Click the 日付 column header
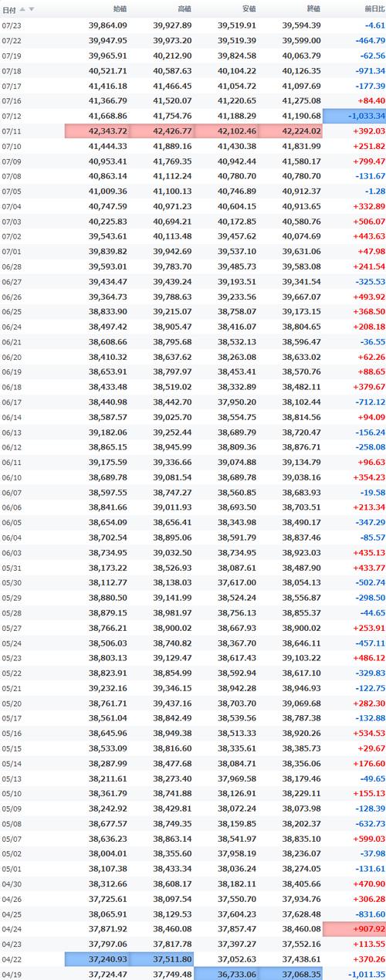 click(11, 9)
